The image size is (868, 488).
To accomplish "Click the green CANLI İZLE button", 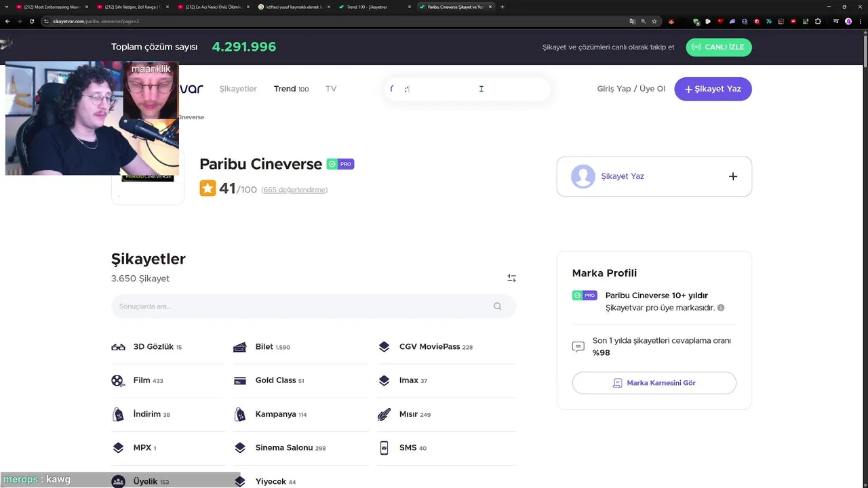I will tap(719, 47).
